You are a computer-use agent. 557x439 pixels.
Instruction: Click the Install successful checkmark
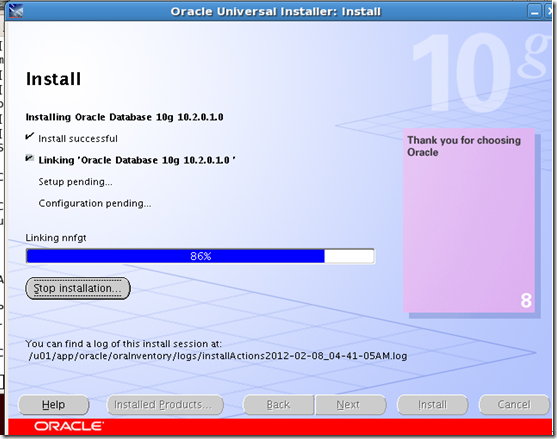coord(30,136)
